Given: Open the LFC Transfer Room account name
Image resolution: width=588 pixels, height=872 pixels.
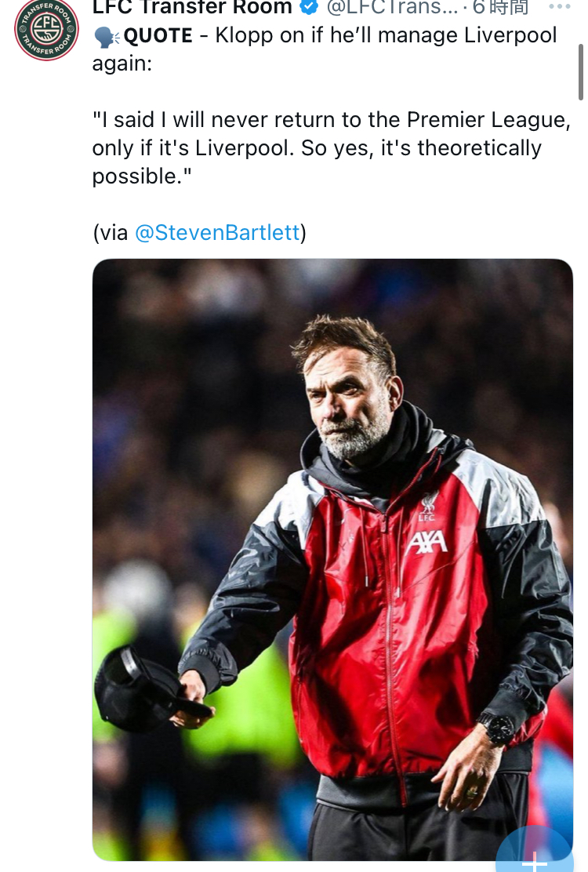Looking at the screenshot, I should (x=192, y=8).
